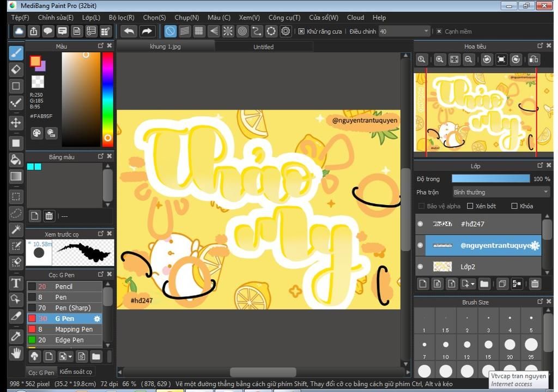Screen dimensions: 558x392
Task: Open the Bộ lọc(R) menu
Action: pyautogui.click(x=122, y=17)
